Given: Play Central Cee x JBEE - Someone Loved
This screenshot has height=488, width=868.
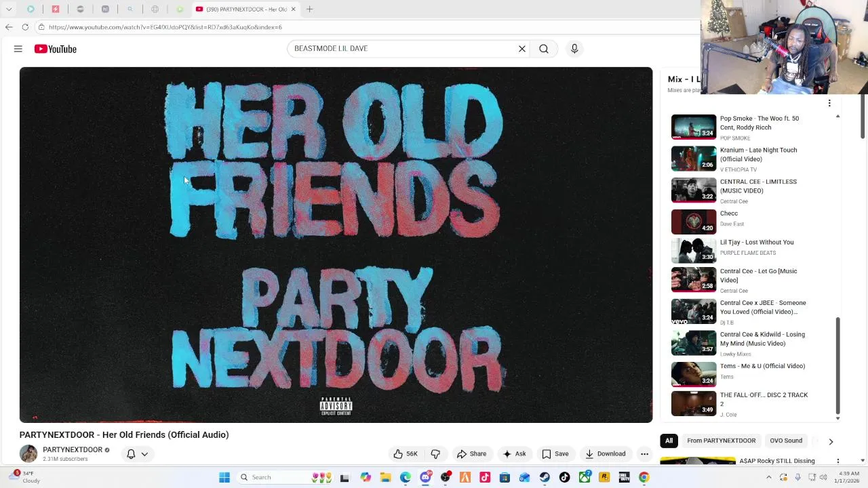Looking at the screenshot, I should [x=694, y=311].
